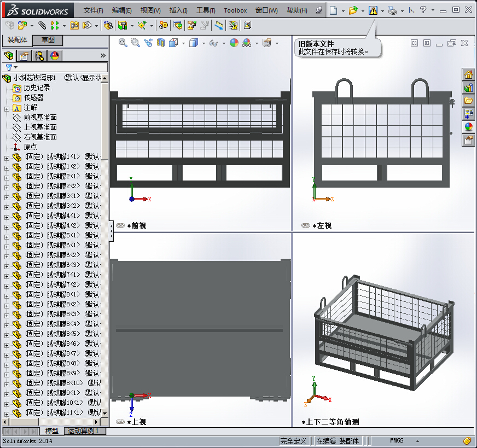Select the 前视基准面 plane
Image resolution: width=477 pixels, height=448 pixels.
pos(40,118)
